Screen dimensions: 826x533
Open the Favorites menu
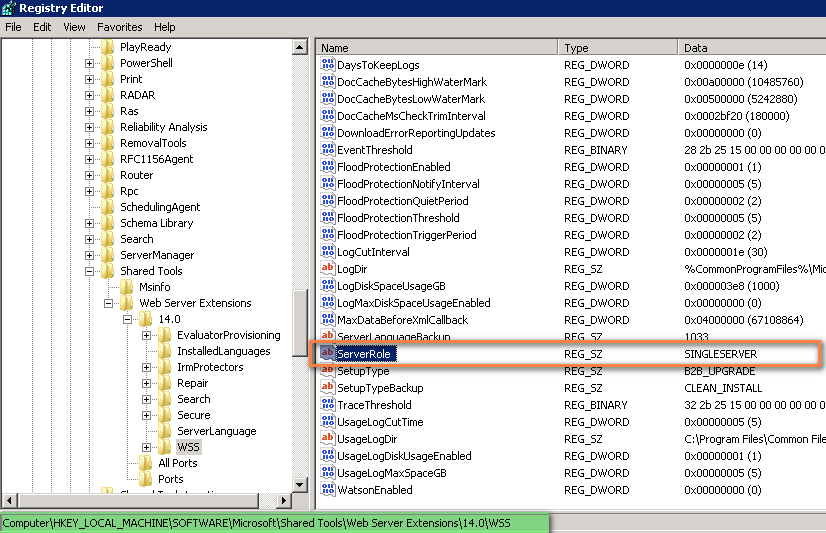120,27
